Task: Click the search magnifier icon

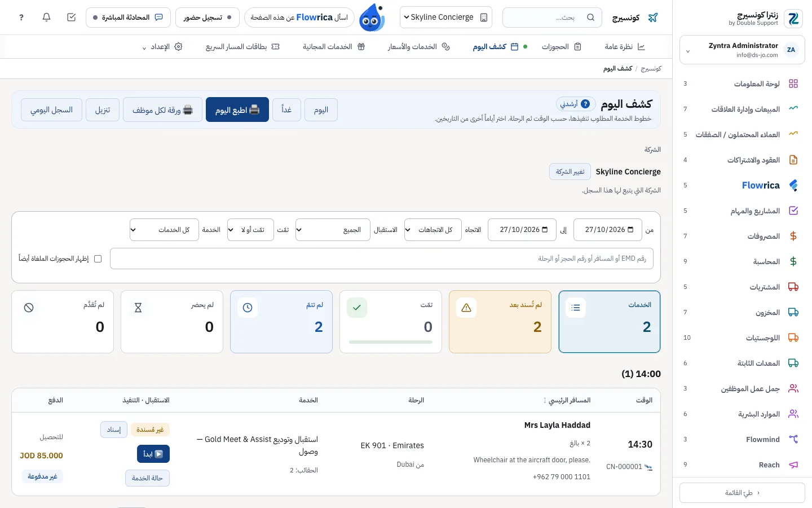Action: 590,17
